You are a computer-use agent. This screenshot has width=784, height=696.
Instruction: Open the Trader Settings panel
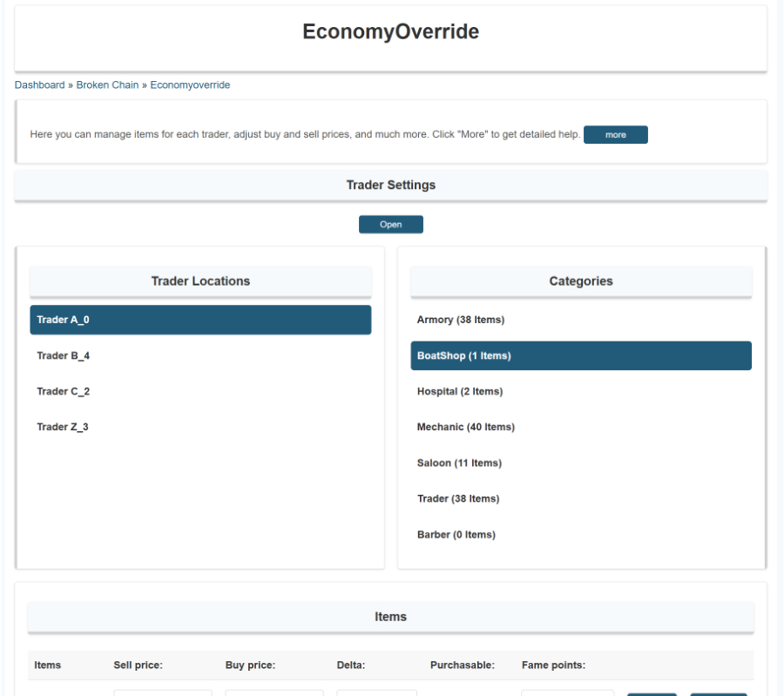391,224
